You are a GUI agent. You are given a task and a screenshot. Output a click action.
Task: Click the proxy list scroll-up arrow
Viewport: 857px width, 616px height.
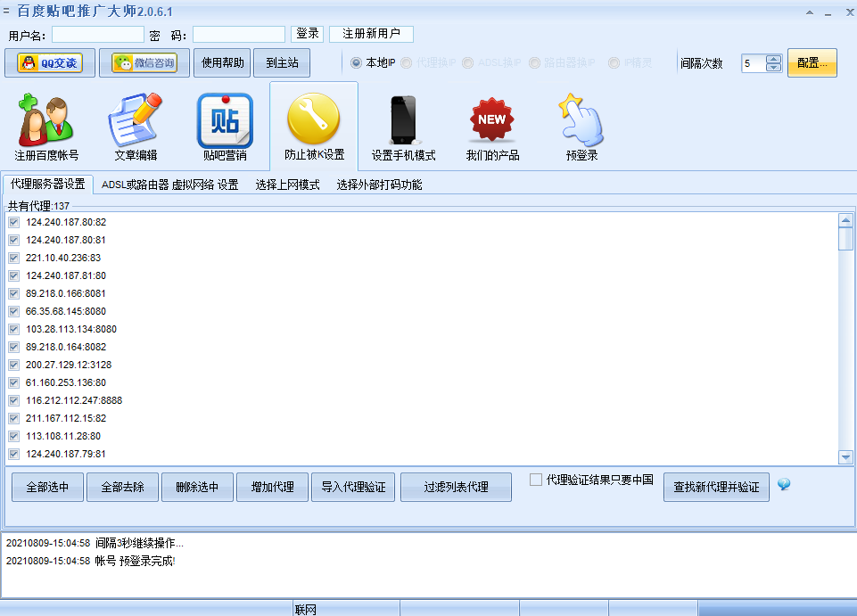(845, 221)
